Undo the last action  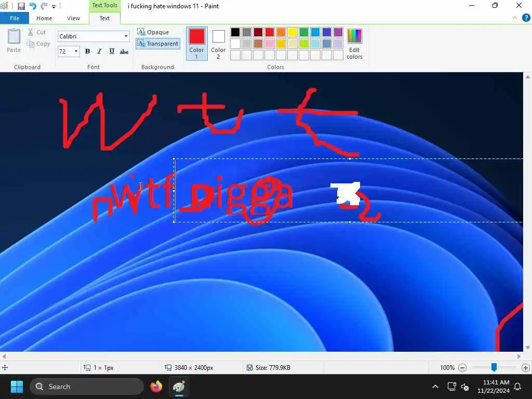tap(33, 6)
